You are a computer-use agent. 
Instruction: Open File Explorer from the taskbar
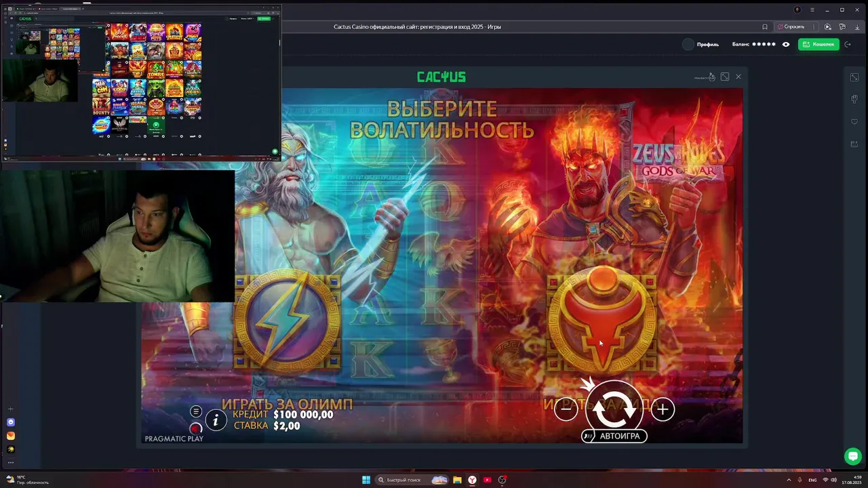point(457,480)
